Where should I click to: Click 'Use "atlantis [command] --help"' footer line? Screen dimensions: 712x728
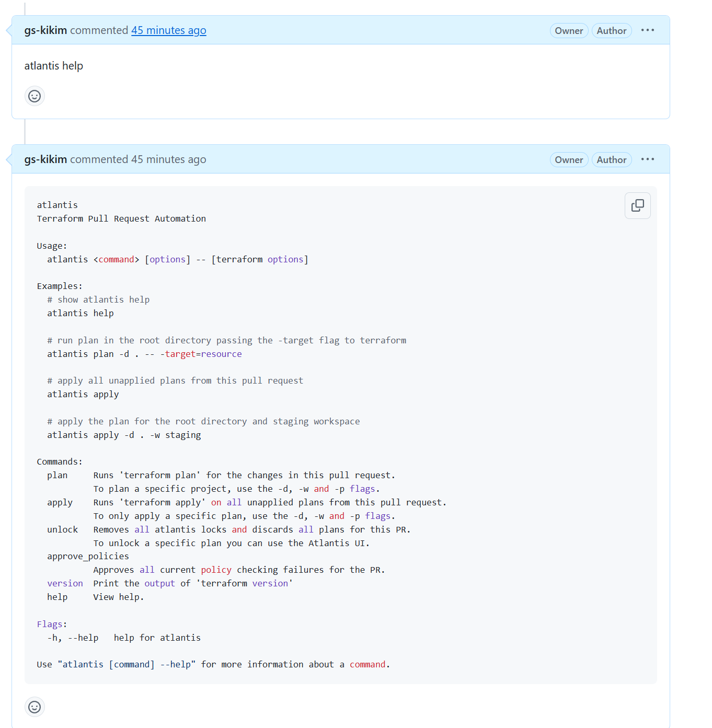click(213, 664)
